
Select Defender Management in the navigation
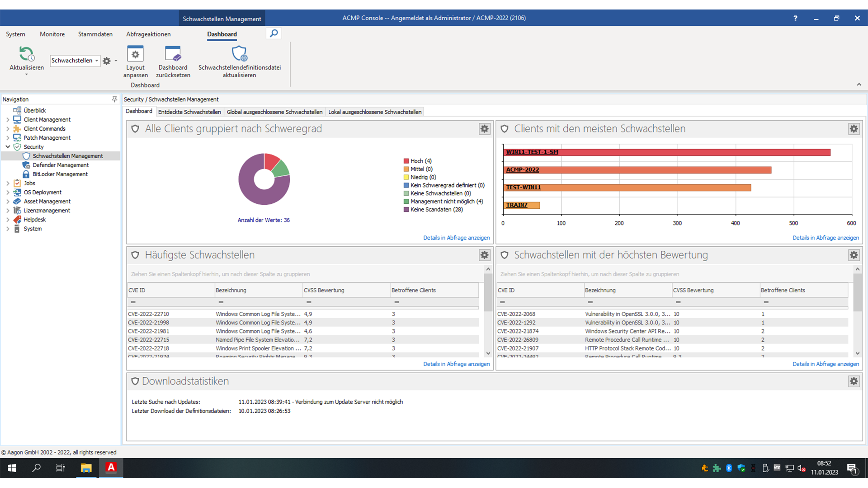coord(61,165)
